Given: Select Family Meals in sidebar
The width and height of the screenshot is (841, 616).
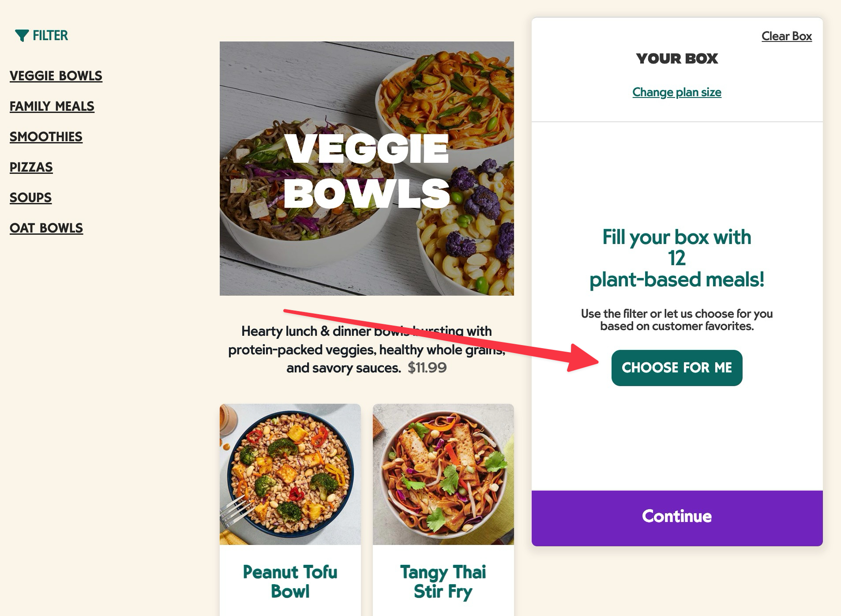Looking at the screenshot, I should pos(52,106).
